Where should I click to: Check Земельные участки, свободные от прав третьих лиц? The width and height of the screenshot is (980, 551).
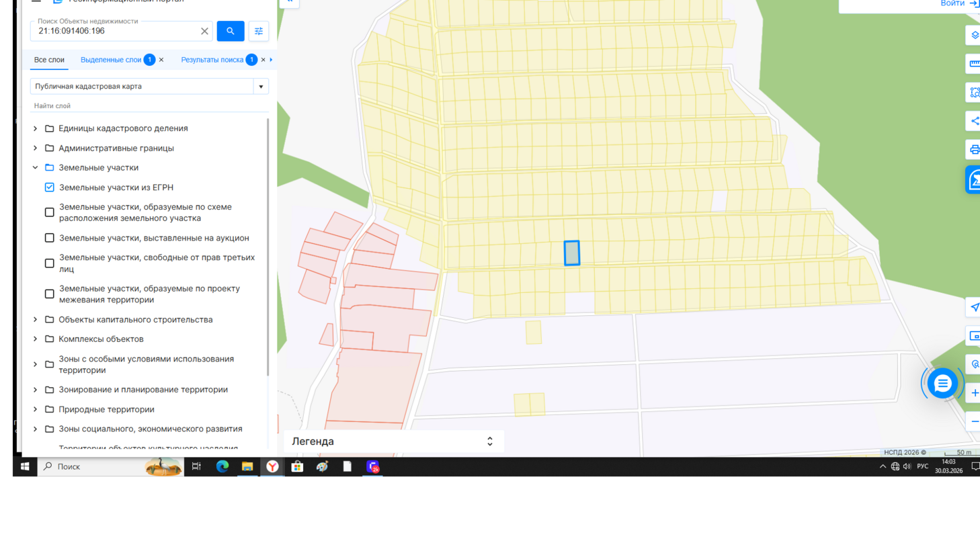(x=50, y=263)
